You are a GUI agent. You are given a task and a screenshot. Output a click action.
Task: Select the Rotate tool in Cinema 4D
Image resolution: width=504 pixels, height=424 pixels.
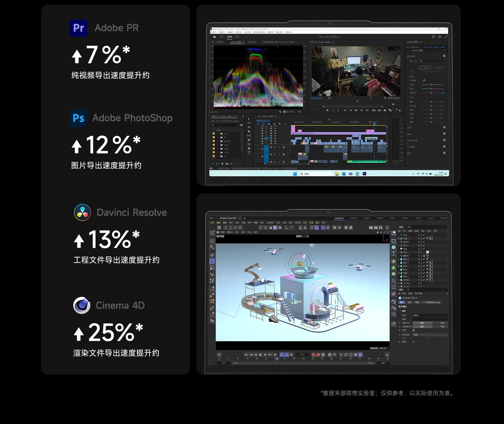coord(212,261)
